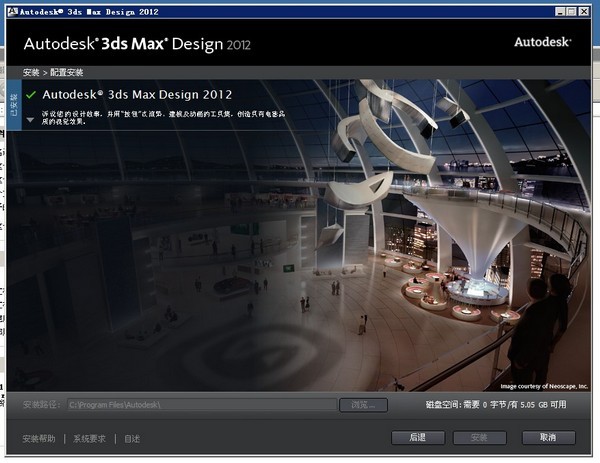Maximize the installer window

571,10
